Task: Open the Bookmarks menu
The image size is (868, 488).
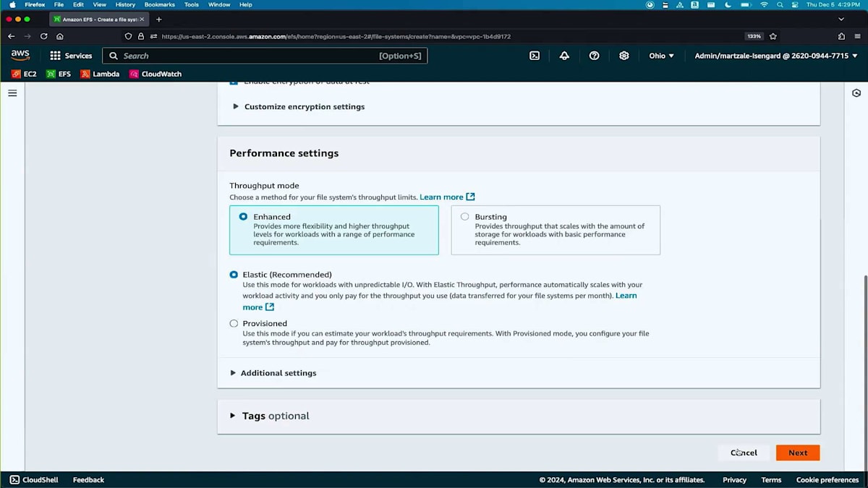Action: (x=159, y=4)
